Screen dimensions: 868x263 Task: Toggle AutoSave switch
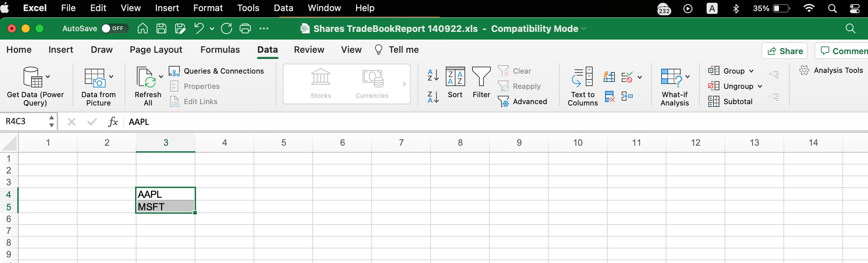tap(115, 28)
